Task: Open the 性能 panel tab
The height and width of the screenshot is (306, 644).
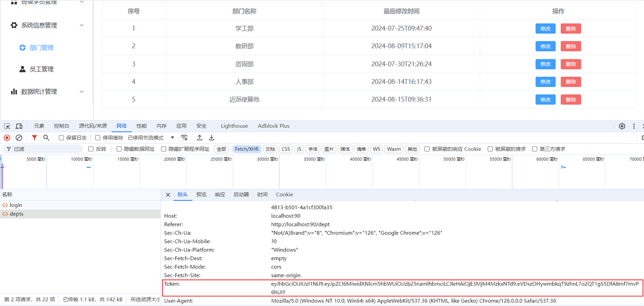Action: click(x=141, y=126)
